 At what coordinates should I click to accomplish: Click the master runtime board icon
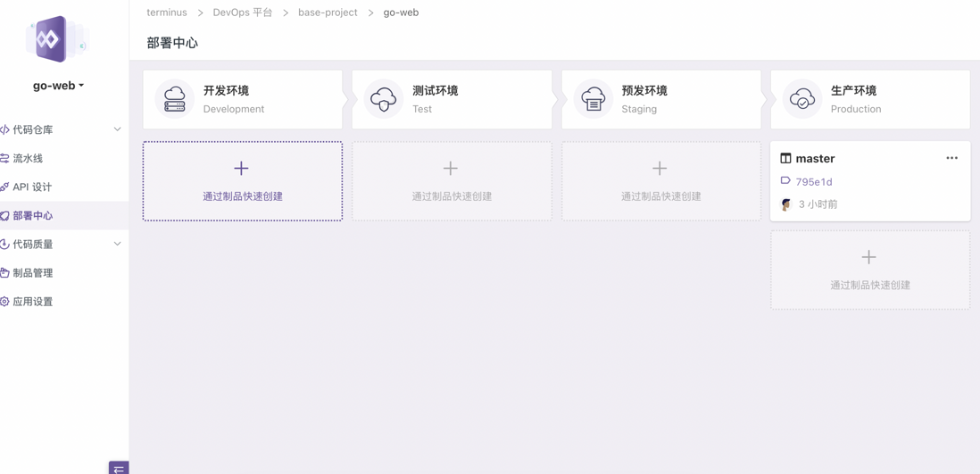click(785, 159)
